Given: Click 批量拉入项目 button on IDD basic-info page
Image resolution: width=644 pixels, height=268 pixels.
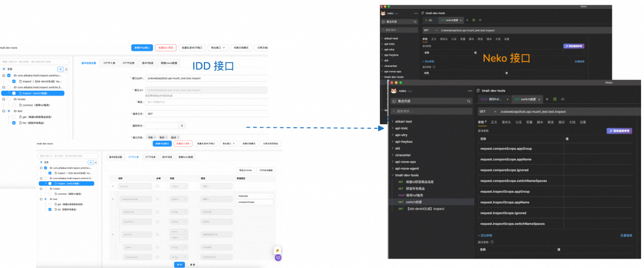Looking at the screenshot, I should (166, 48).
